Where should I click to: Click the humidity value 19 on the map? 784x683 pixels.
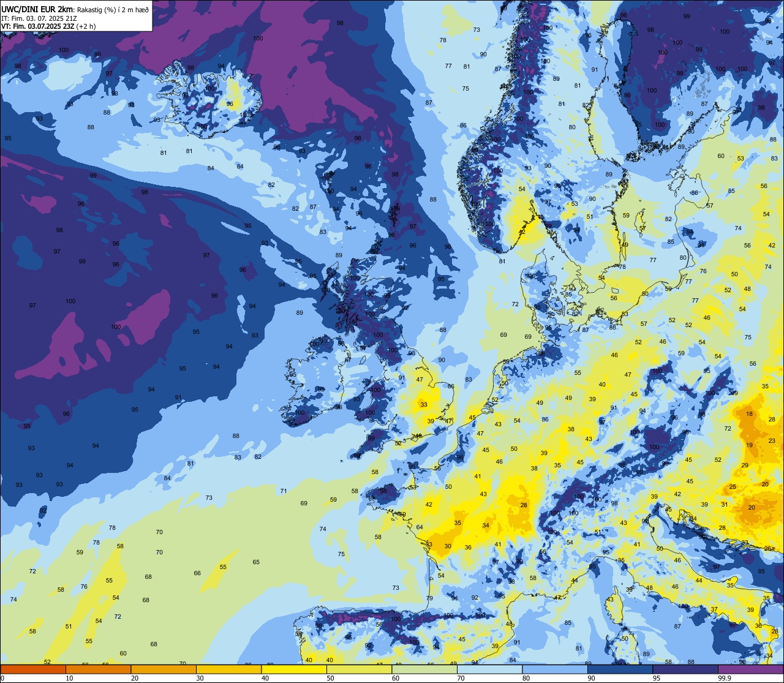(750, 445)
